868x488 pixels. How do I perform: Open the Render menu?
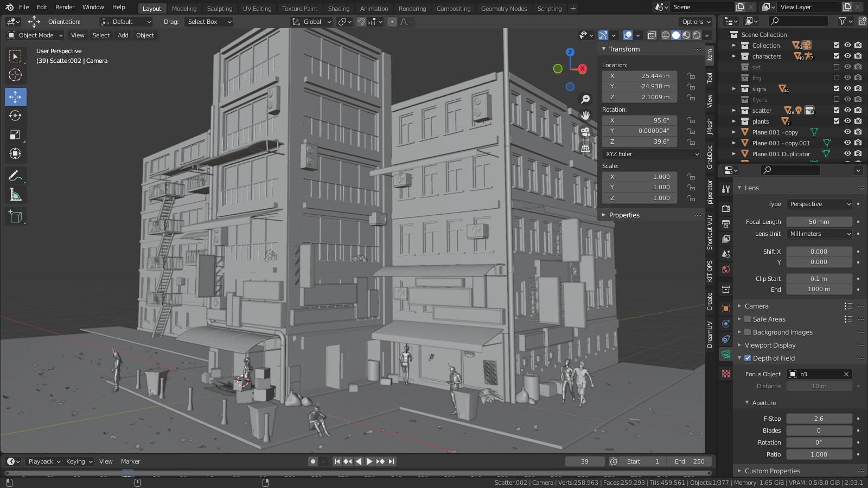point(65,7)
